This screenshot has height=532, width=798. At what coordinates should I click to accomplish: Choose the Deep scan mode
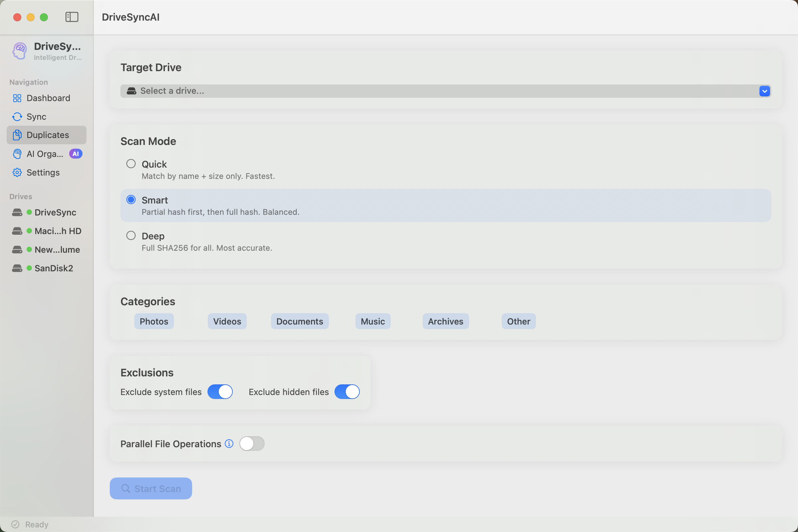[131, 235]
